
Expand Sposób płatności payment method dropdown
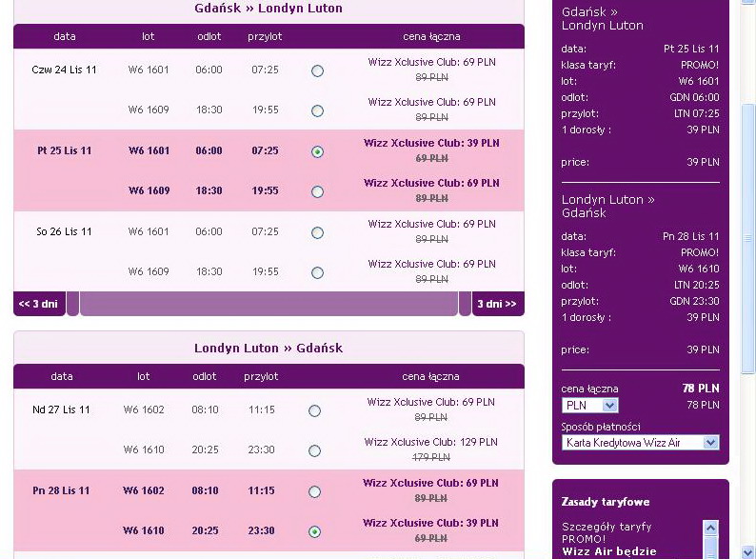click(x=640, y=442)
